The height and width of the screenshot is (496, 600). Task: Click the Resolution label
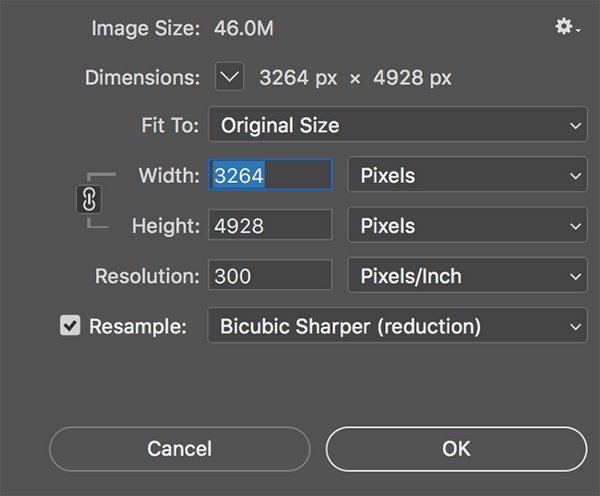147,276
